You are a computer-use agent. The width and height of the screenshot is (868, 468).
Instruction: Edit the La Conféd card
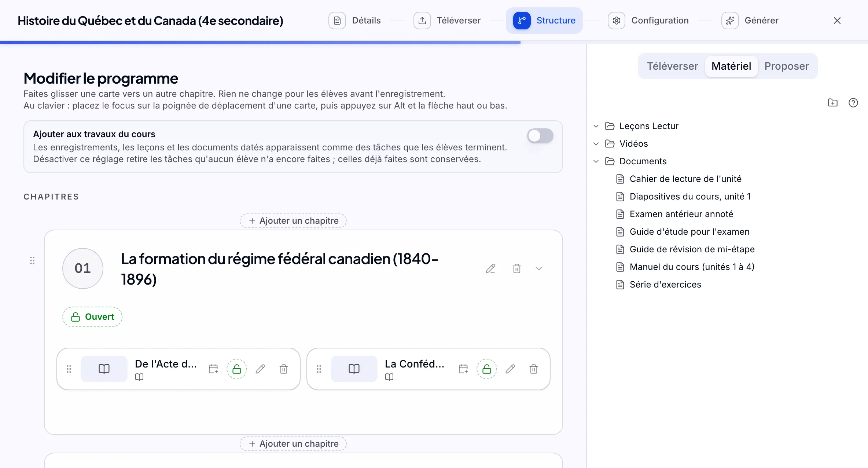click(x=510, y=369)
